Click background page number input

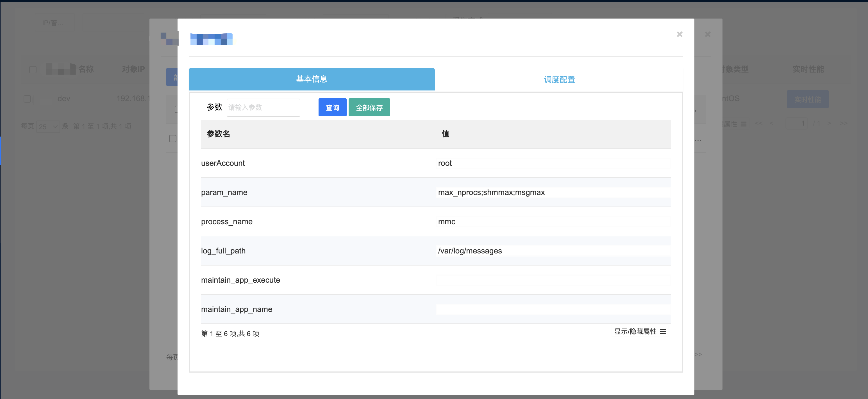tap(797, 123)
